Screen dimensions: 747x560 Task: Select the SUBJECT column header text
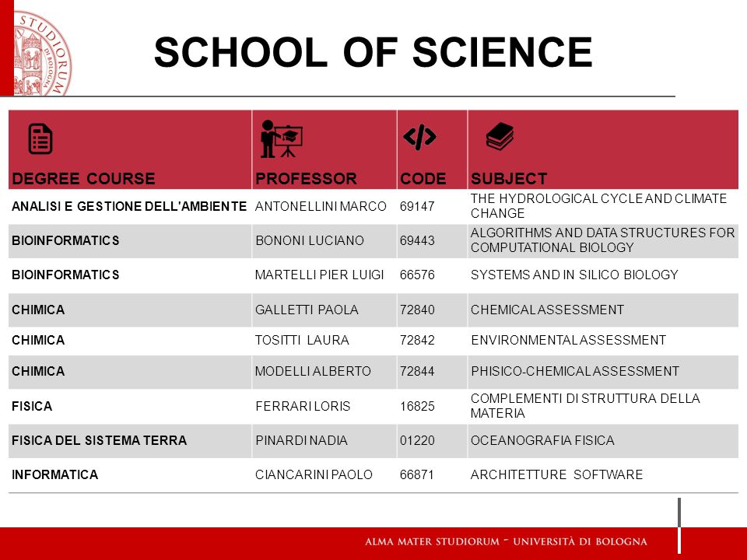(509, 179)
